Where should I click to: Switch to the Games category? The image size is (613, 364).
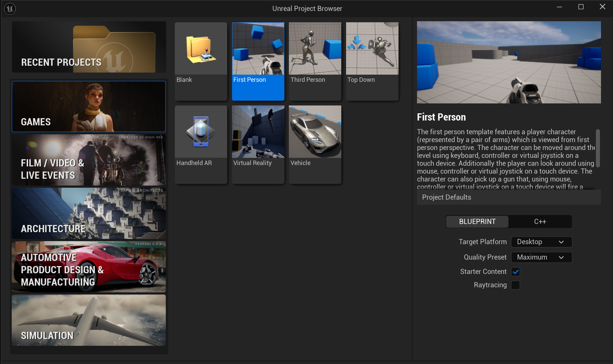pyautogui.click(x=89, y=106)
